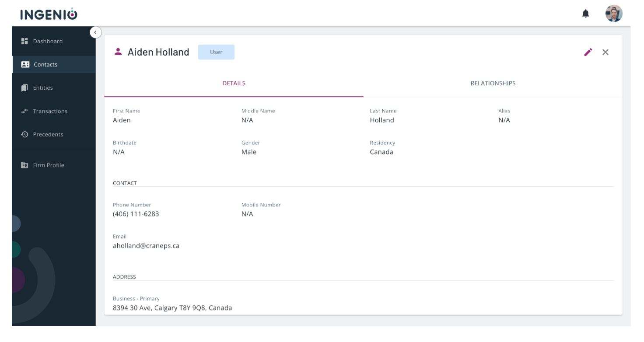This screenshot has width=644, height=342.
Task: Click the person icon beside Aiden Holland
Action: coord(118,52)
